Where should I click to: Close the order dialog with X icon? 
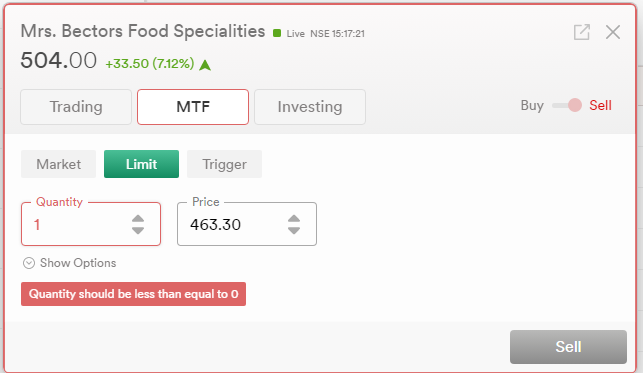pos(613,32)
